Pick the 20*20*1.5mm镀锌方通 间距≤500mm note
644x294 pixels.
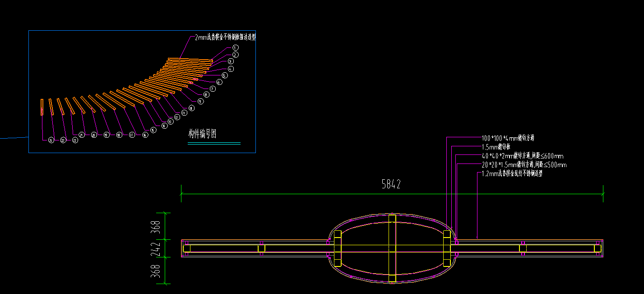(x=524, y=165)
